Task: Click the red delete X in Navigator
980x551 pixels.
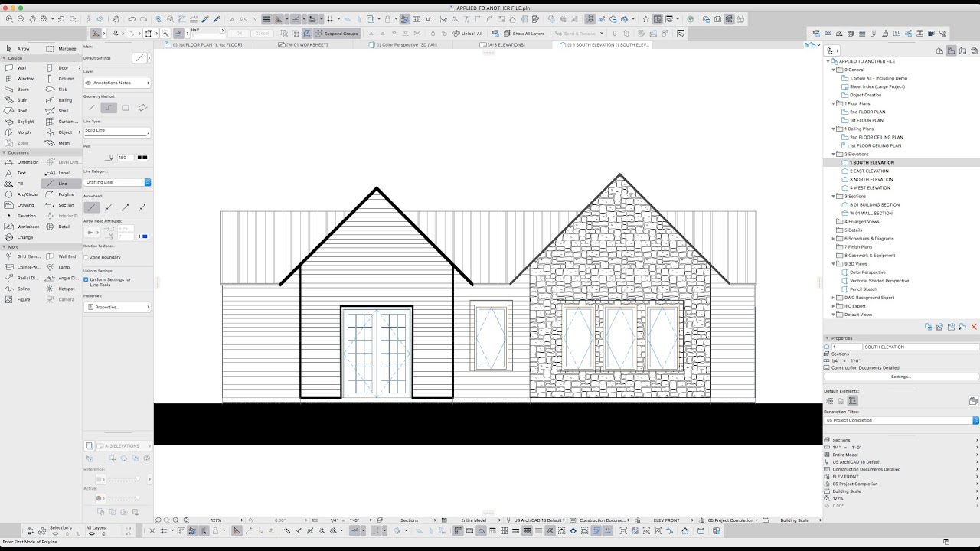Action: tap(974, 327)
